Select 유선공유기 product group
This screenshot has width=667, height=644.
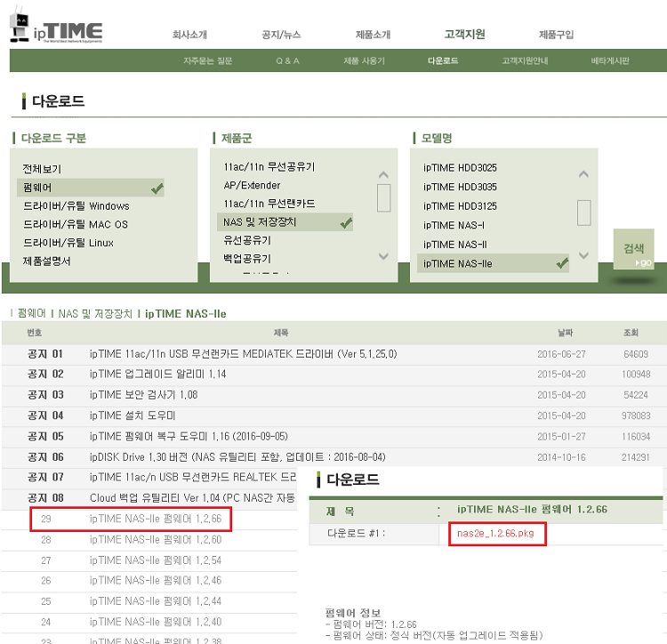point(247,240)
